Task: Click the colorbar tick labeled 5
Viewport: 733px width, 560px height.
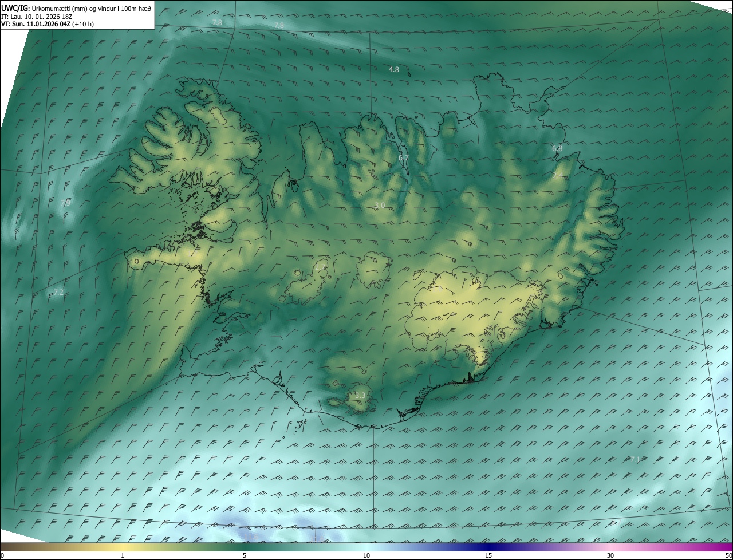Action: (x=245, y=555)
